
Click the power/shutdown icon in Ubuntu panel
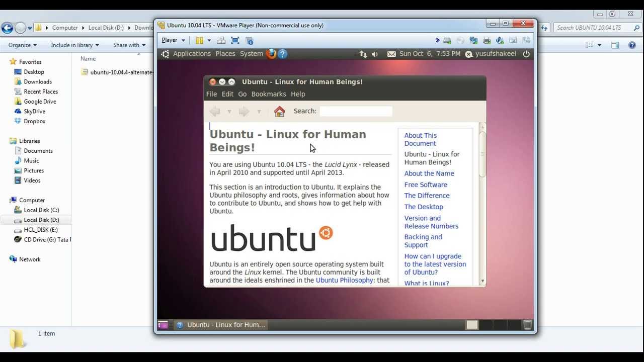(x=526, y=54)
